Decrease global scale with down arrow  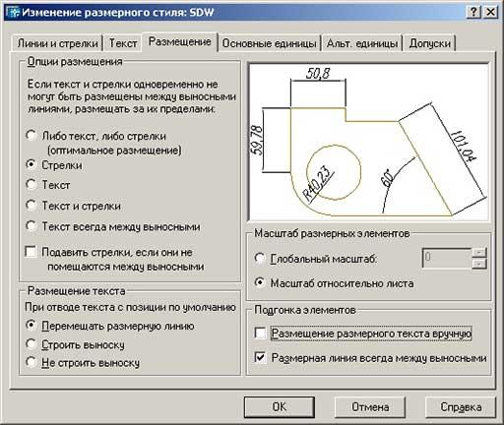(x=479, y=264)
